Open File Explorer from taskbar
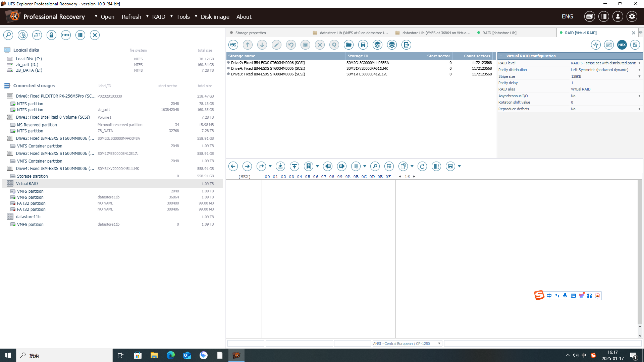Image resolution: width=644 pixels, height=362 pixels. [x=154, y=355]
